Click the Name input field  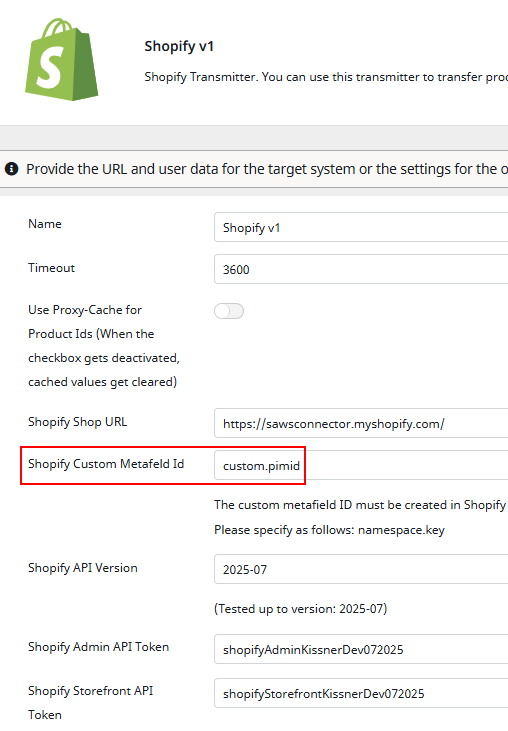tap(361, 228)
